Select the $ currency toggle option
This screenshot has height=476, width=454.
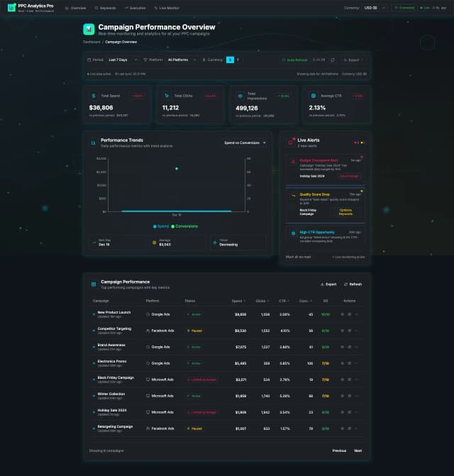click(x=230, y=60)
